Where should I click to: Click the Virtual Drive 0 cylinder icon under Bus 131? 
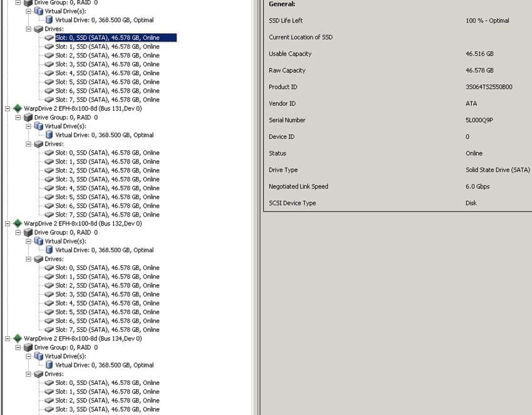pyautogui.click(x=49, y=135)
